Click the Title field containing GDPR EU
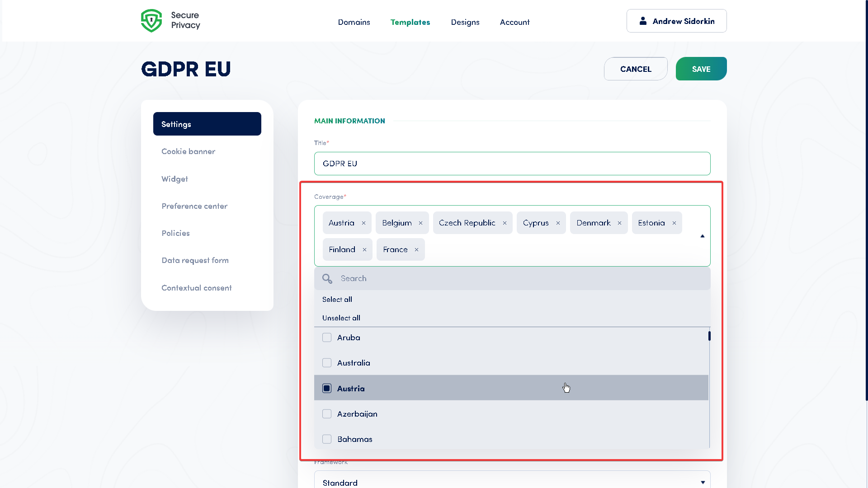 (x=512, y=164)
